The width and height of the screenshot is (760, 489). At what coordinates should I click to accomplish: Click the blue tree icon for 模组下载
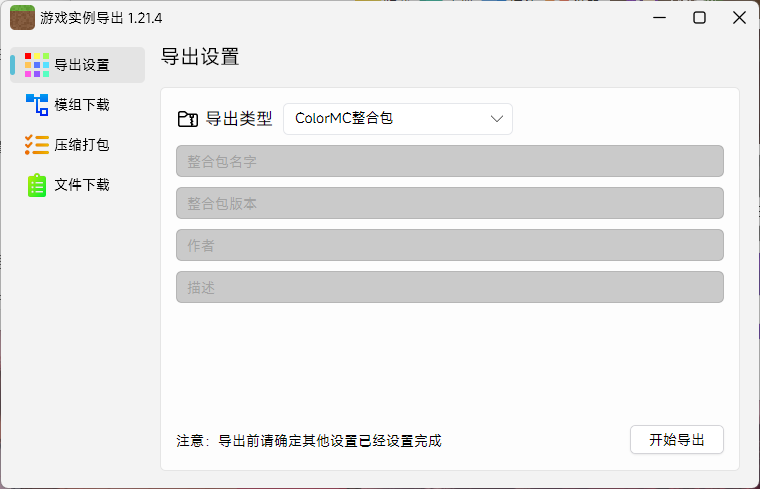pos(37,105)
